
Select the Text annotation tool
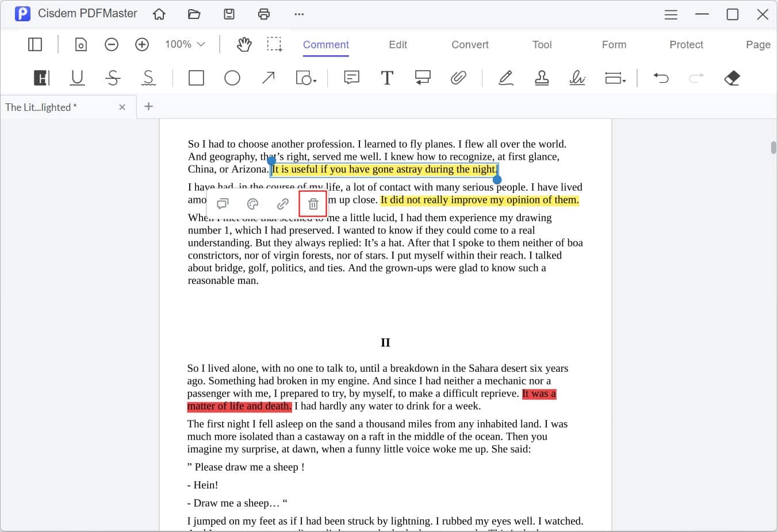coord(387,78)
